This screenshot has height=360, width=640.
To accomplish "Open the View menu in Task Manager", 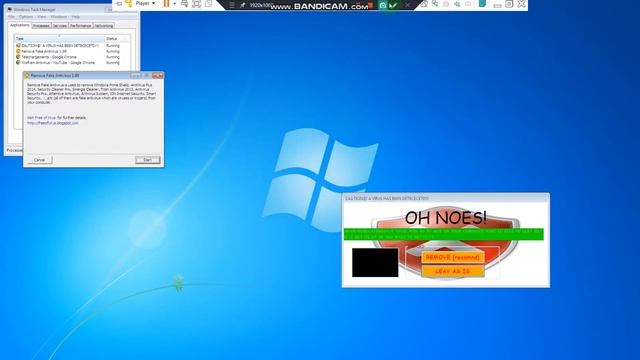I will (x=42, y=17).
